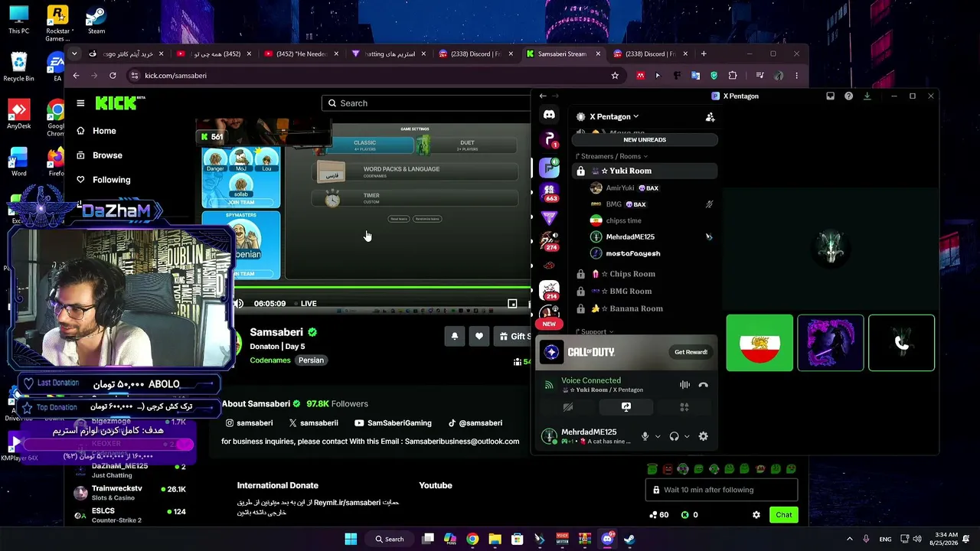Open Windows Start menu

pos(351,540)
